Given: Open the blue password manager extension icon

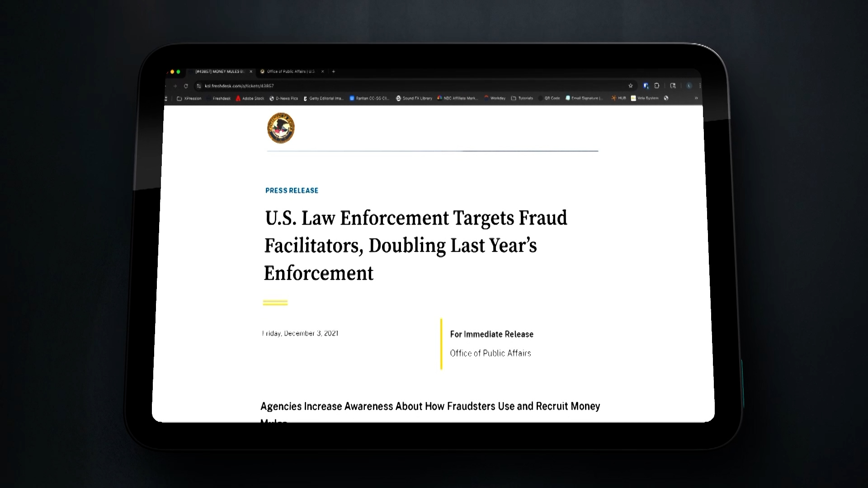Looking at the screenshot, I should click(646, 86).
